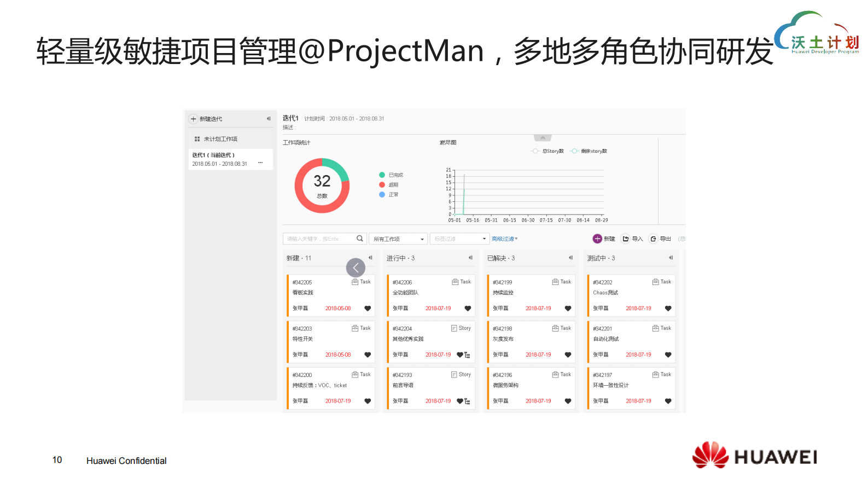Image resolution: width=868 pixels, height=488 pixels.
Task: Open card #342205 看板实践
Action: pos(330,295)
